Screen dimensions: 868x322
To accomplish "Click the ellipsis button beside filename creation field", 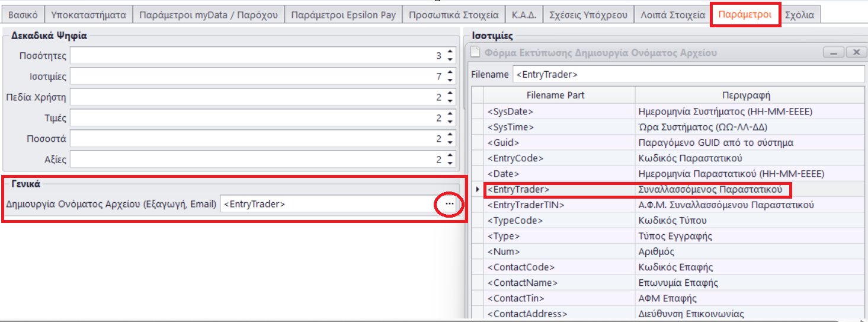I will click(x=450, y=204).
